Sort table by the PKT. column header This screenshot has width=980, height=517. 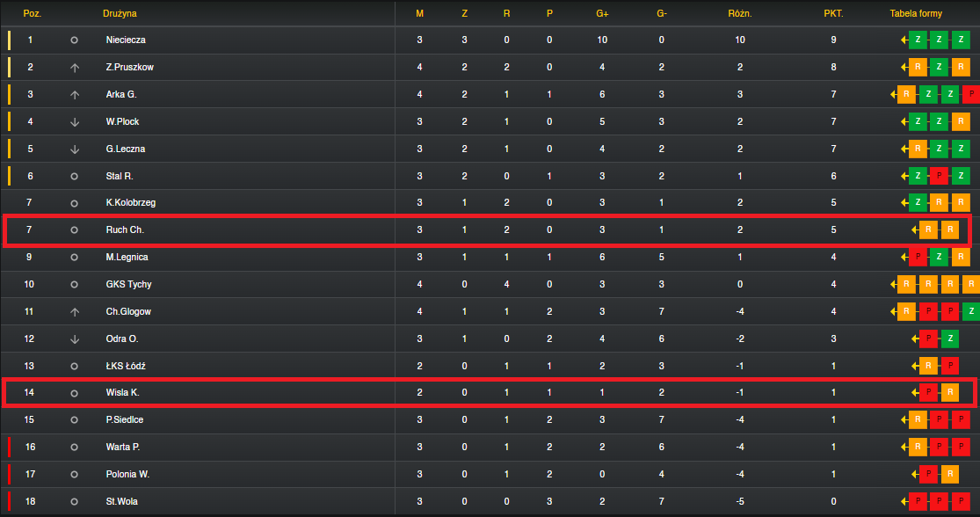[x=833, y=13]
